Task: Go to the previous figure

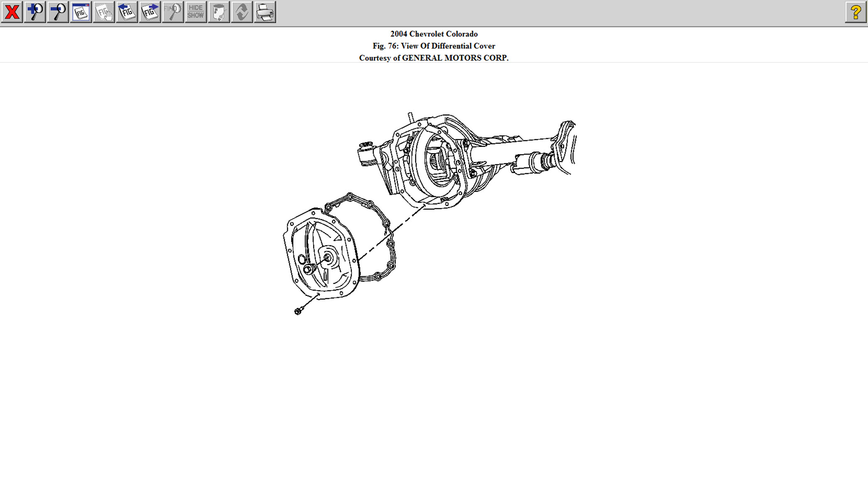Action: (127, 12)
